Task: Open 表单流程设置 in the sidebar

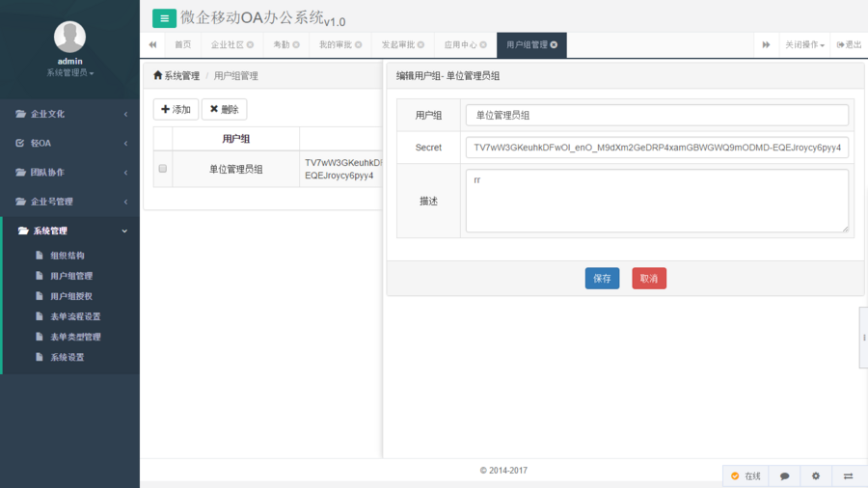Action: coord(75,316)
